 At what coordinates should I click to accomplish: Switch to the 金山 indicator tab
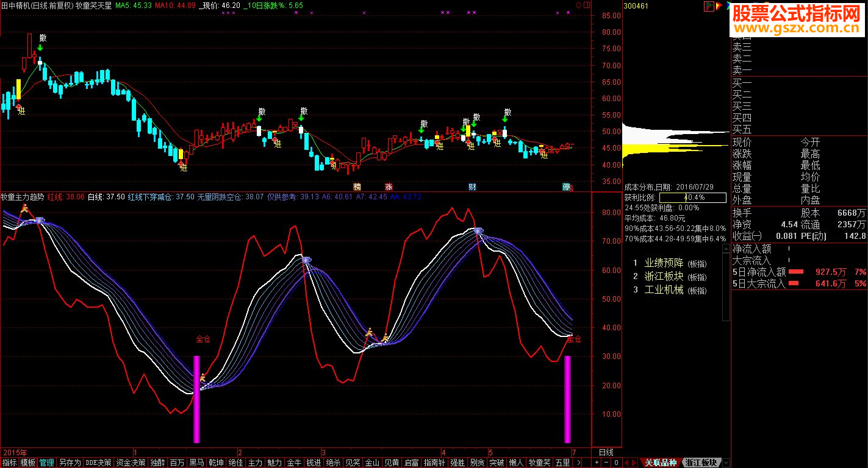[372, 463]
